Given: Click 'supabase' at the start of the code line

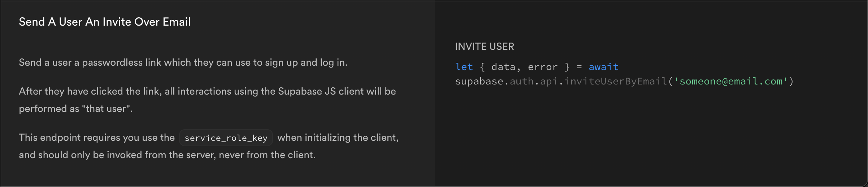Looking at the screenshot, I should [479, 82].
